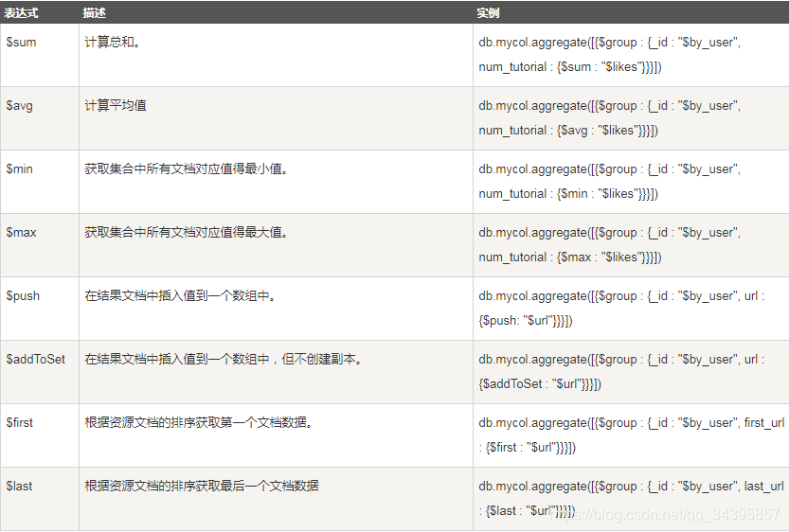789x532 pixels.
Task: Click the example code containing {$sum : "$likes"}
Action: [610, 55]
